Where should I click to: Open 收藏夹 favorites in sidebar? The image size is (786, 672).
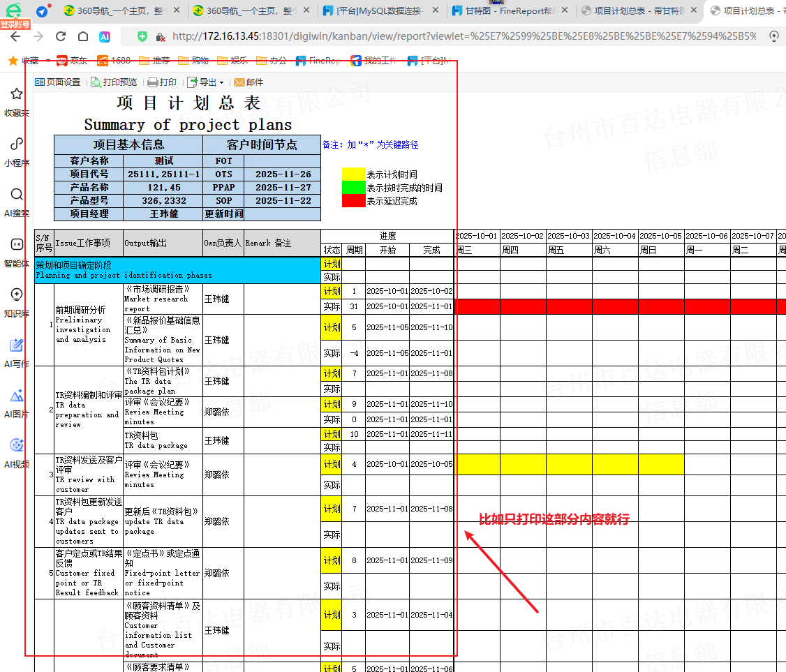coord(17,101)
